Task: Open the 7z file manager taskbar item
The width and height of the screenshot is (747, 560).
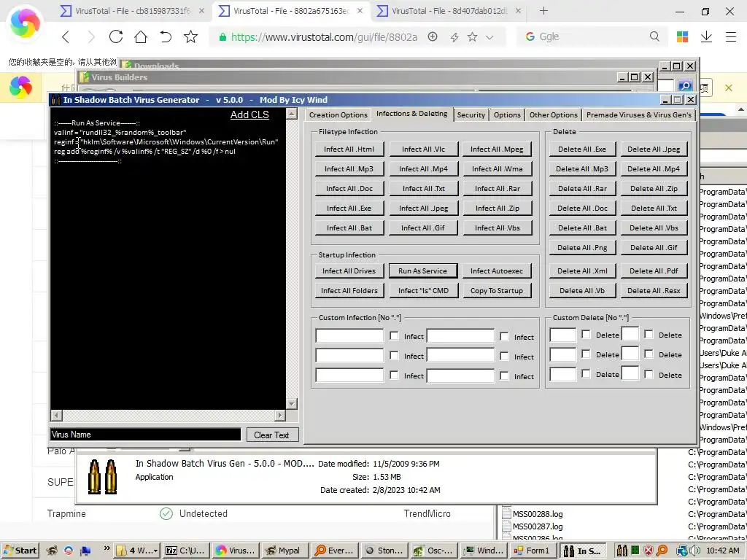Action: click(185, 551)
